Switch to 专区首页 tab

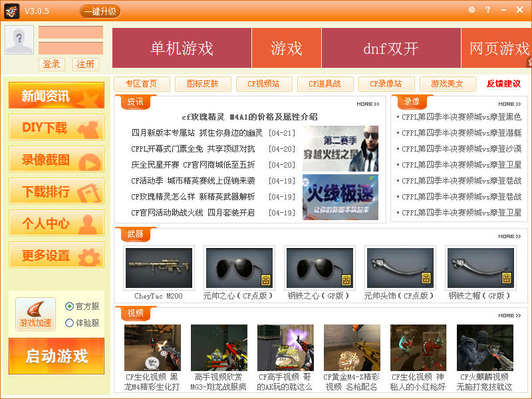(142, 84)
